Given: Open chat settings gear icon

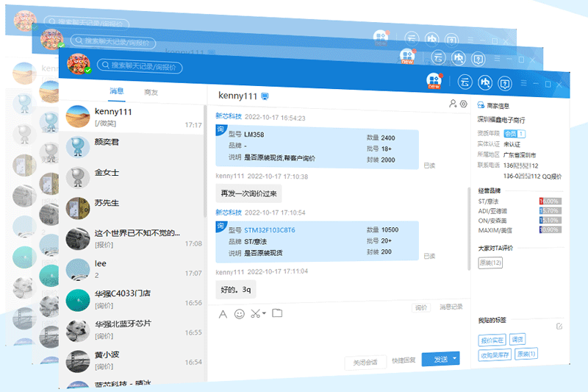Looking at the screenshot, I should tap(463, 104).
